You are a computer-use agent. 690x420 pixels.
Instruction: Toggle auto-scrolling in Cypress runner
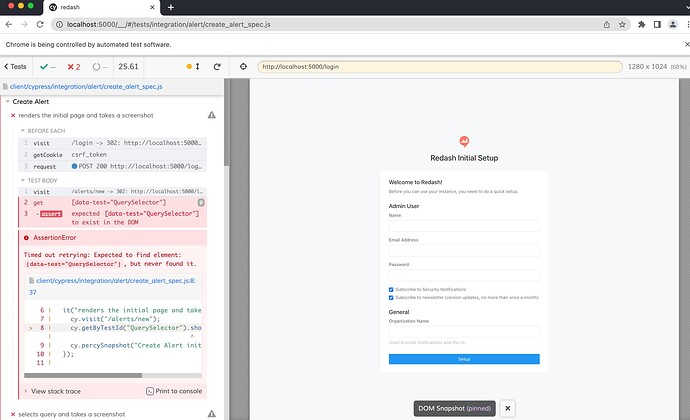[193, 66]
